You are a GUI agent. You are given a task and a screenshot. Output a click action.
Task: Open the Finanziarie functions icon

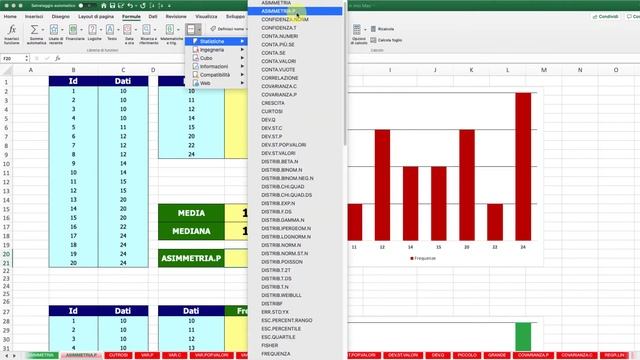coord(73,29)
